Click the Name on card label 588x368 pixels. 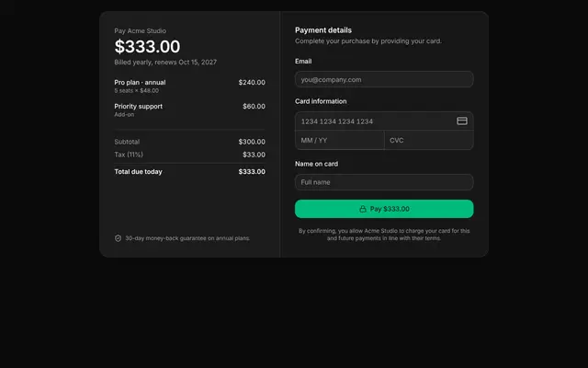pos(316,164)
